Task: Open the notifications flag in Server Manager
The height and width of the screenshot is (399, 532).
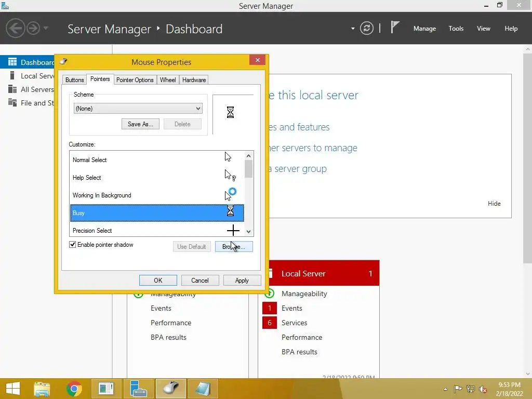Action: [x=395, y=27]
